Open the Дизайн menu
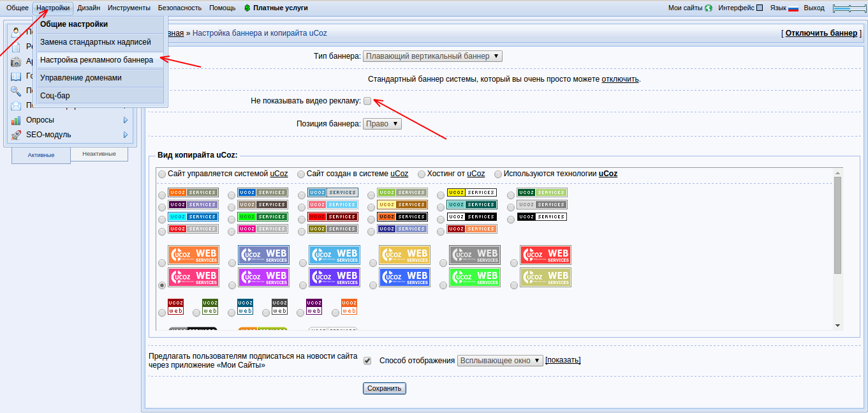Image resolution: width=868 pixels, height=413 pixels. click(x=89, y=8)
